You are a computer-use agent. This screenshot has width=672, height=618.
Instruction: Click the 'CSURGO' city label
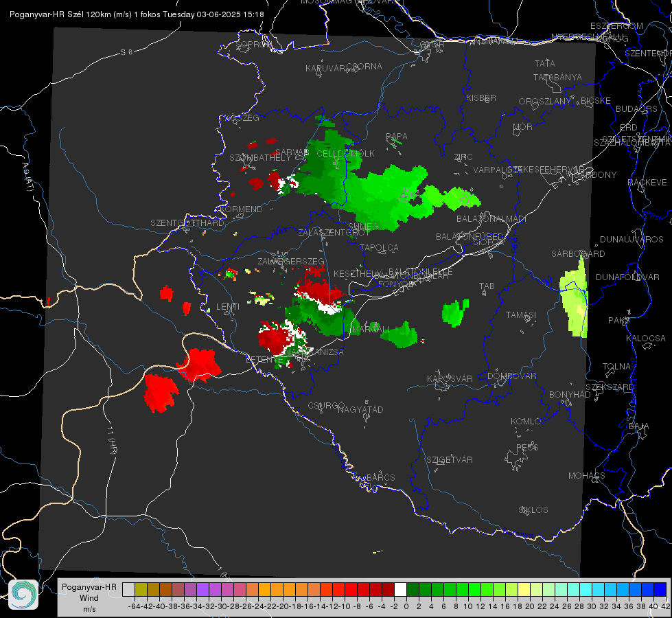(326, 406)
